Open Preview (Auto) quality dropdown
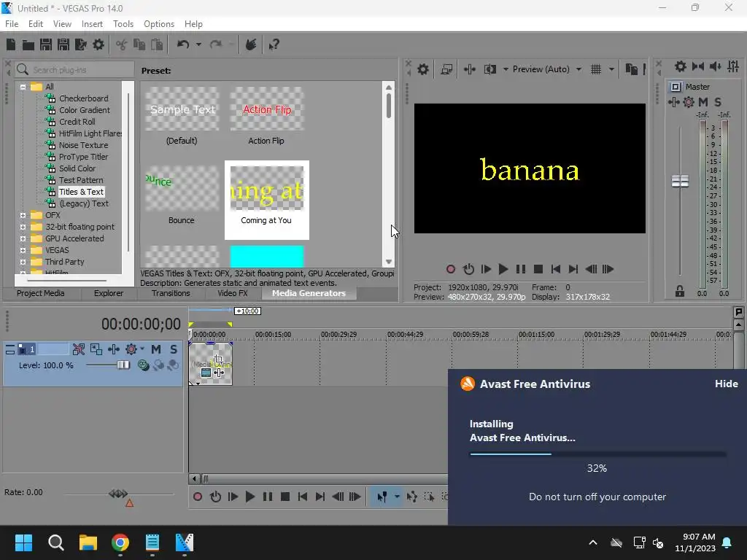Image resolution: width=747 pixels, height=560 pixels. click(578, 69)
